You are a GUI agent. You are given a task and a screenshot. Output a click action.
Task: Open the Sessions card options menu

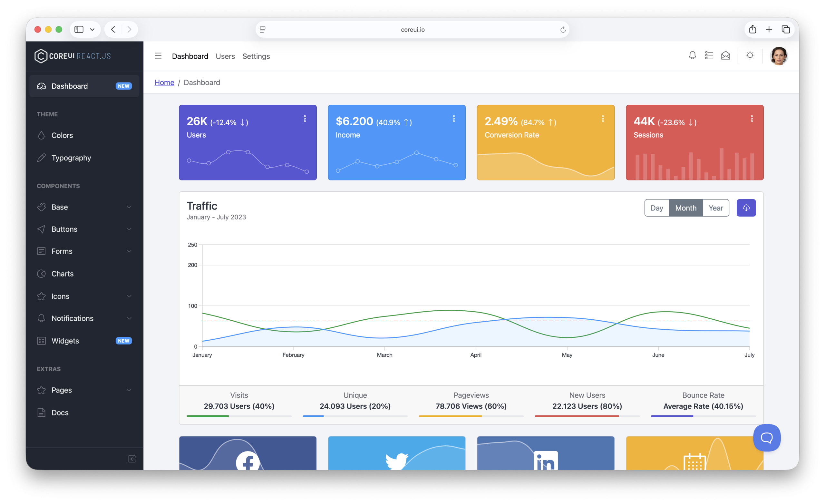(752, 119)
